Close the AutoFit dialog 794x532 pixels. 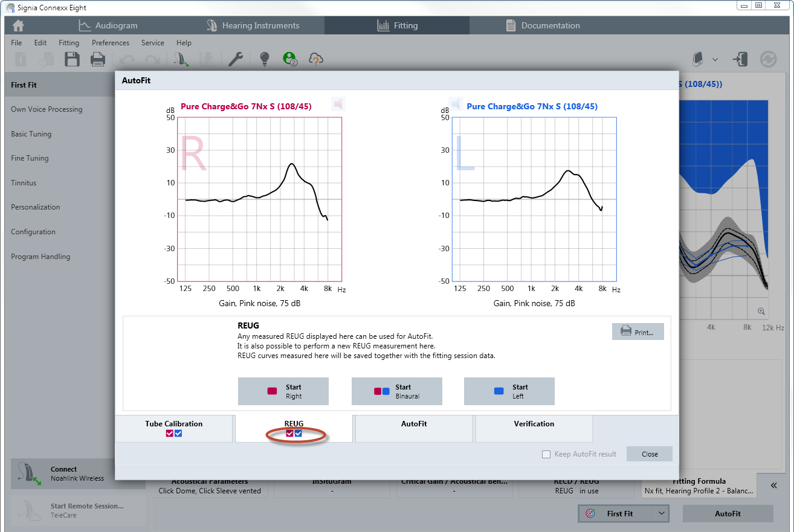(650, 454)
